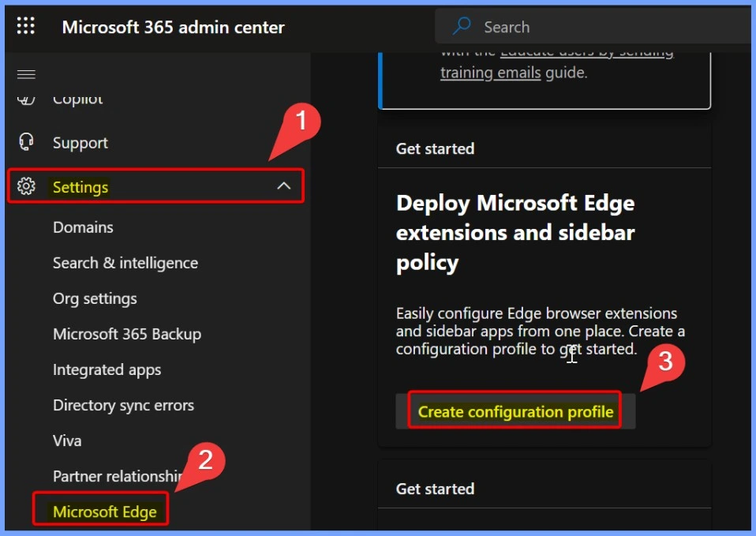Image resolution: width=756 pixels, height=536 pixels.
Task: Open Integrated apps
Action: (107, 369)
